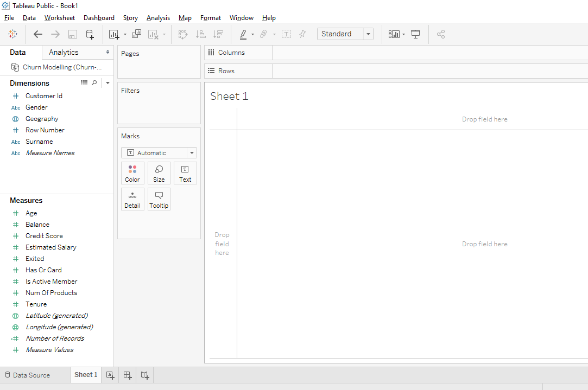This screenshot has width=588, height=390.
Task: Share the workbook via the share icon
Action: (441, 34)
